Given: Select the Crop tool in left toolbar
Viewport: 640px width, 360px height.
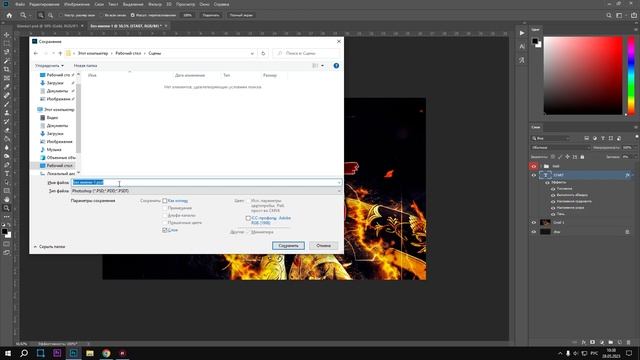Looking at the screenshot, I should click(7, 69).
